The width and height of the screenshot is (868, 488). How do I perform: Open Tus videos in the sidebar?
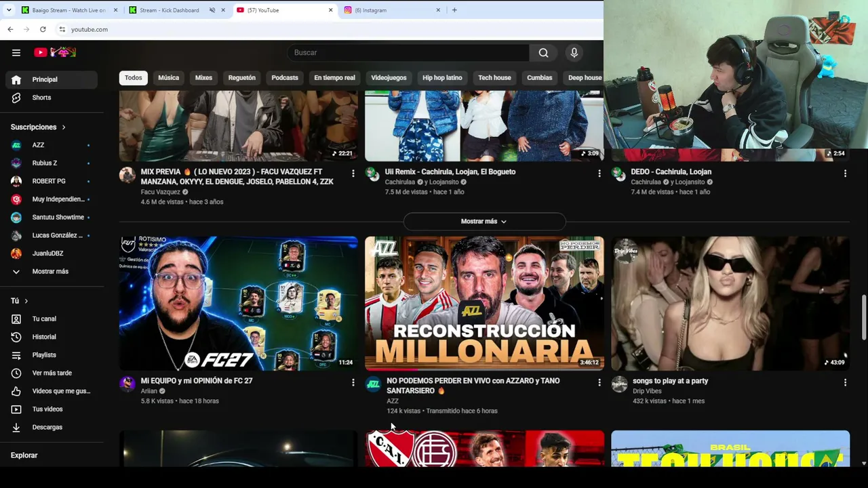pyautogui.click(x=52, y=409)
